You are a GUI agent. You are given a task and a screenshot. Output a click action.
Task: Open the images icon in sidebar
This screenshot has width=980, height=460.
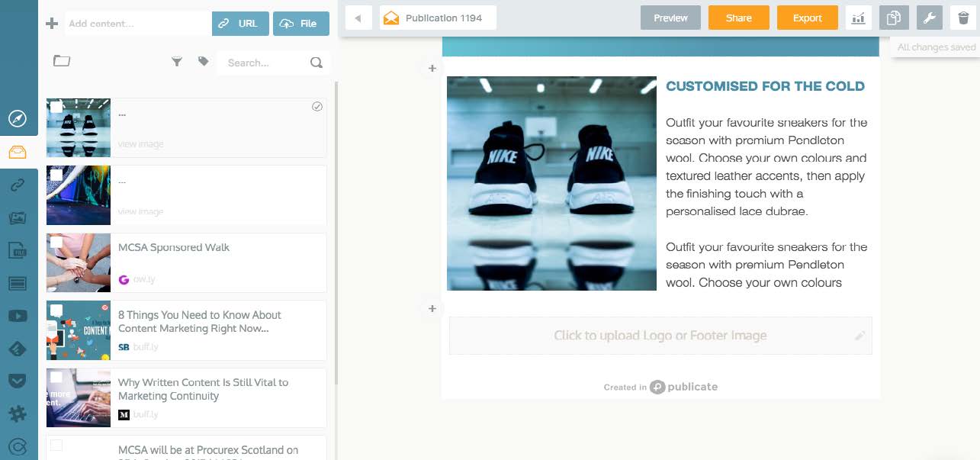click(18, 217)
